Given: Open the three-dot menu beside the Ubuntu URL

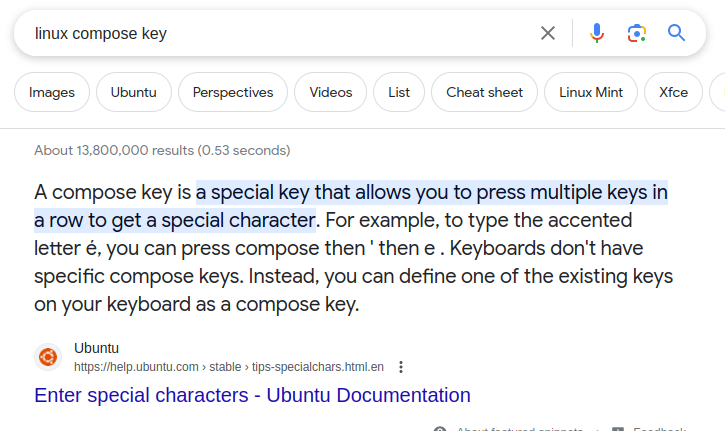Looking at the screenshot, I should click(x=401, y=366).
